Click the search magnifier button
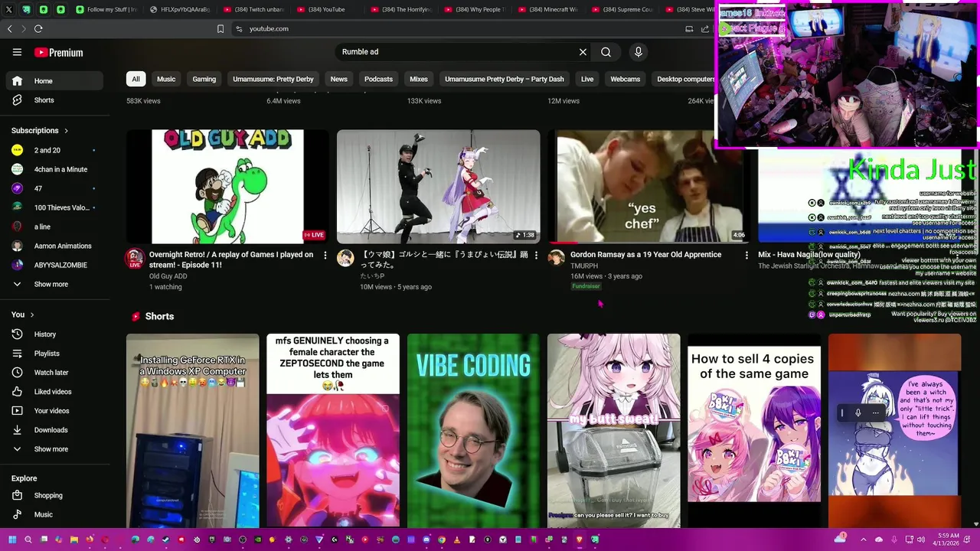 tap(606, 52)
